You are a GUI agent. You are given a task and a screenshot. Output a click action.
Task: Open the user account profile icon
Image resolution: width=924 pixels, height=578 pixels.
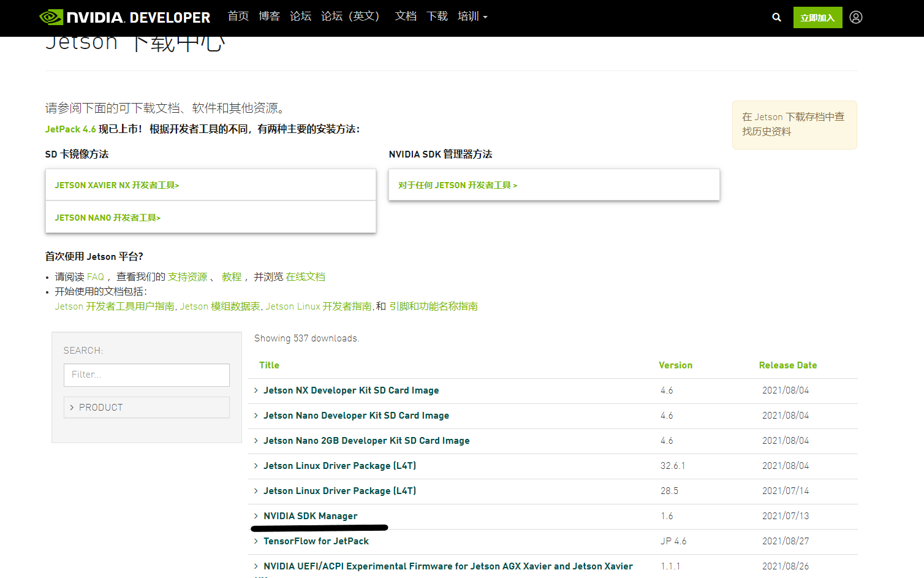click(856, 17)
